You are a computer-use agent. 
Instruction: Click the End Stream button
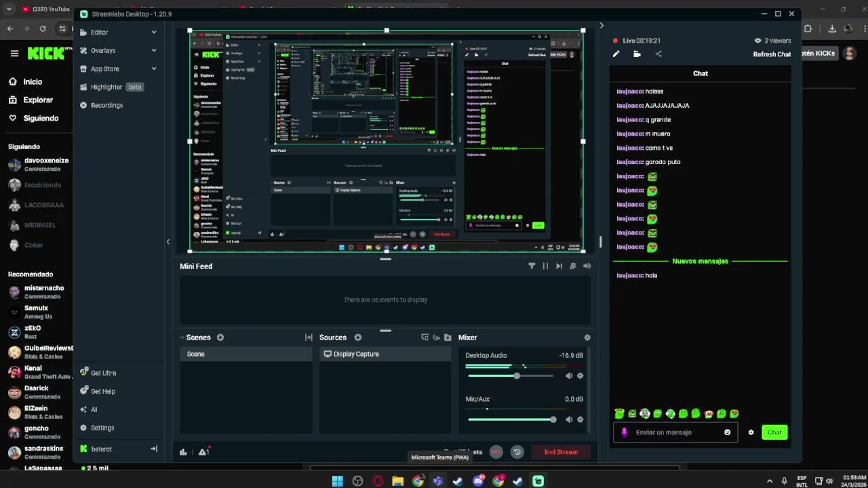click(x=561, y=452)
